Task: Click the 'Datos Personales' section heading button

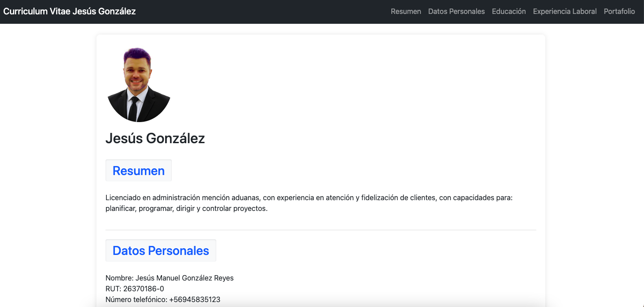Action: (x=161, y=250)
